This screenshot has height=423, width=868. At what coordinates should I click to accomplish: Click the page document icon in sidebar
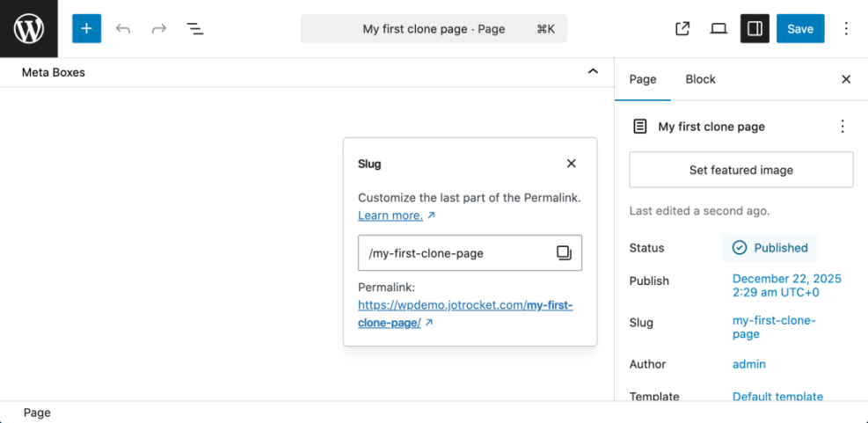[x=639, y=127]
